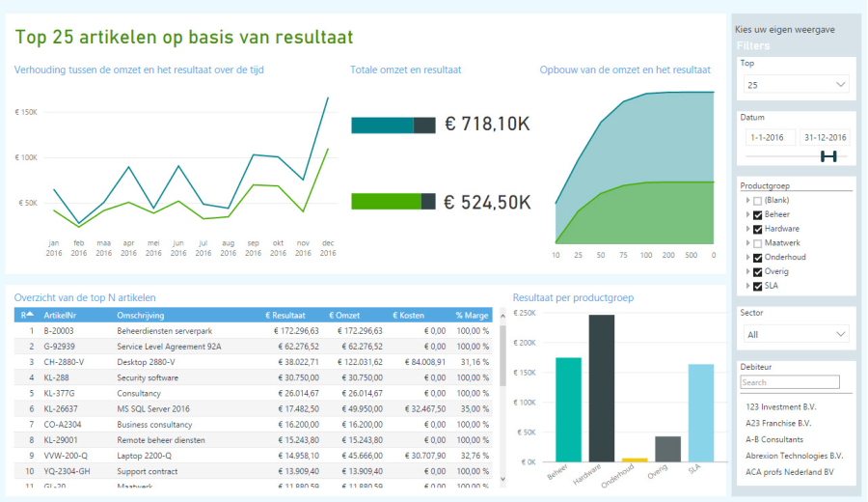Tick the (Blank) productgroep checkbox
This screenshot has height=502, width=868.
click(x=757, y=200)
